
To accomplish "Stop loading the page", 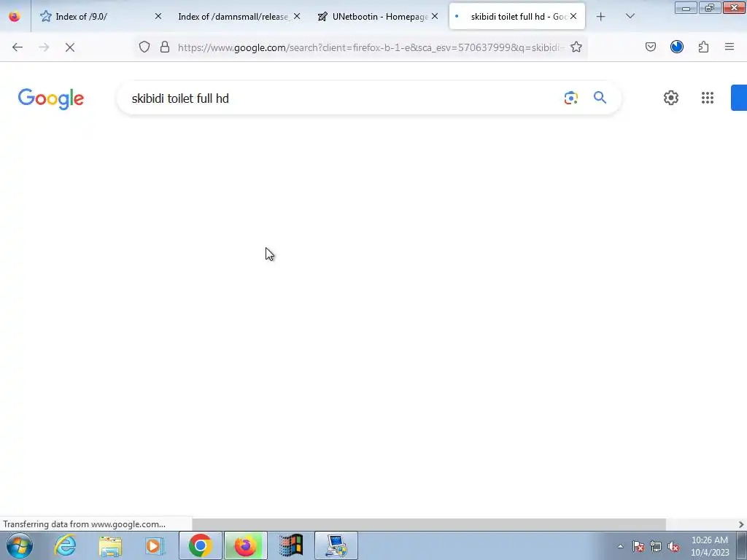I will click(70, 47).
